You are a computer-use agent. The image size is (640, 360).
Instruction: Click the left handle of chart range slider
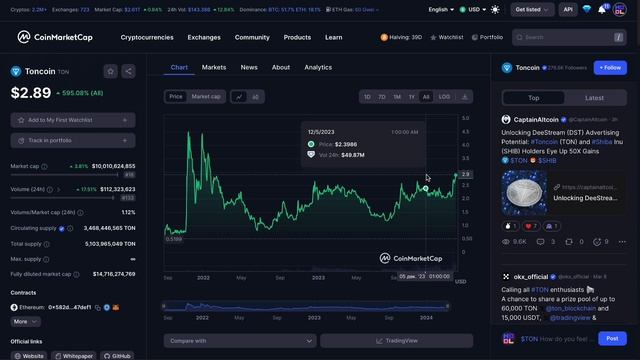[164, 306]
